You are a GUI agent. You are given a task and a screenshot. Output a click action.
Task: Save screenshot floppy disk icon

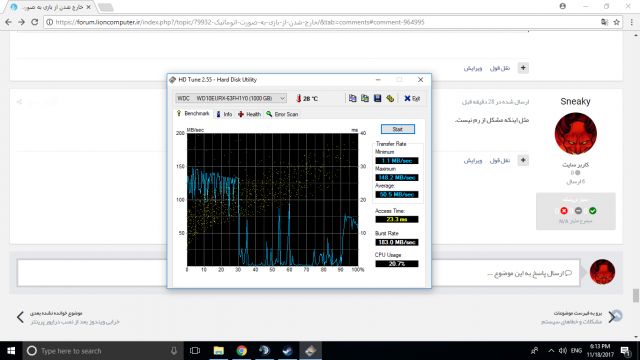378,98
